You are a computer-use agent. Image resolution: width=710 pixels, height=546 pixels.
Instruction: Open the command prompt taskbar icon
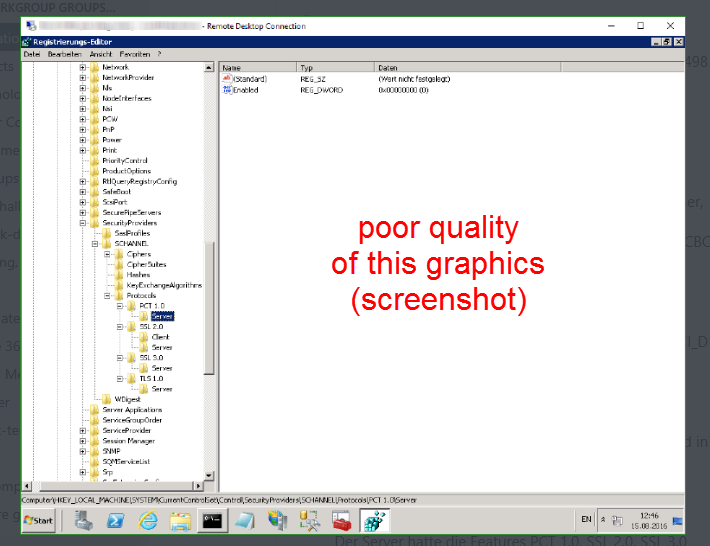pos(211,520)
